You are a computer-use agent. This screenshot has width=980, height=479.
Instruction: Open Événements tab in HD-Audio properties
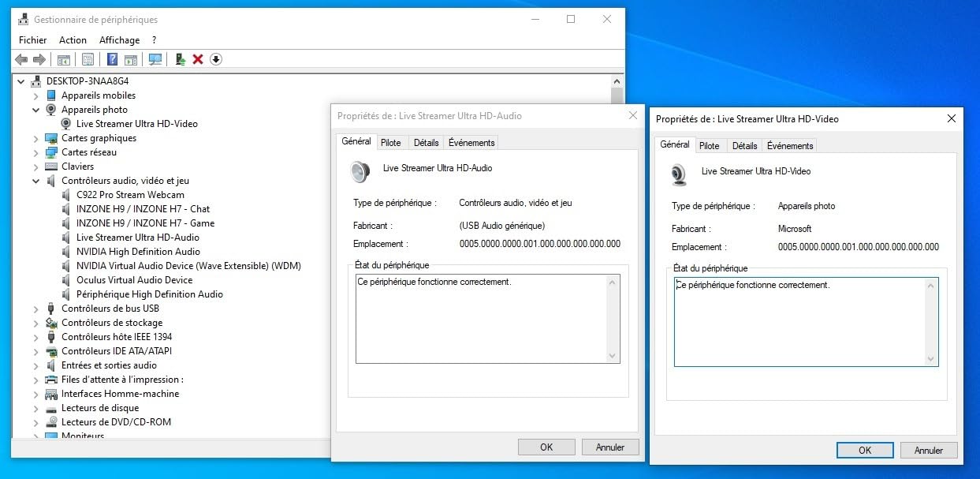(471, 143)
